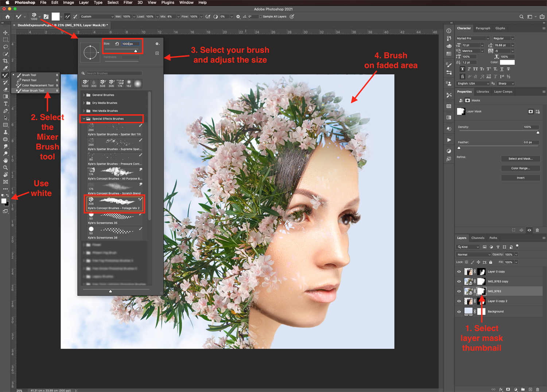Collapse the Special Effects Brushes folder

(x=84, y=119)
